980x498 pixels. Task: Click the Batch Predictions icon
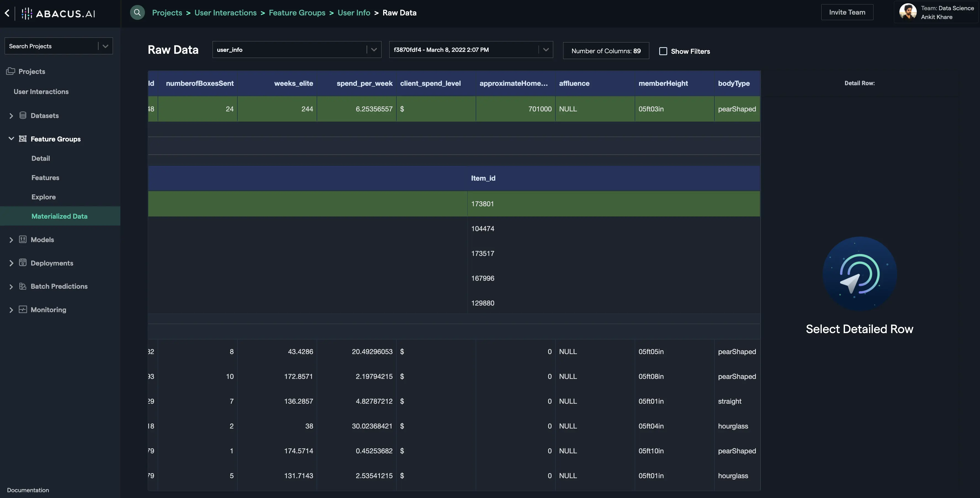pyautogui.click(x=23, y=286)
